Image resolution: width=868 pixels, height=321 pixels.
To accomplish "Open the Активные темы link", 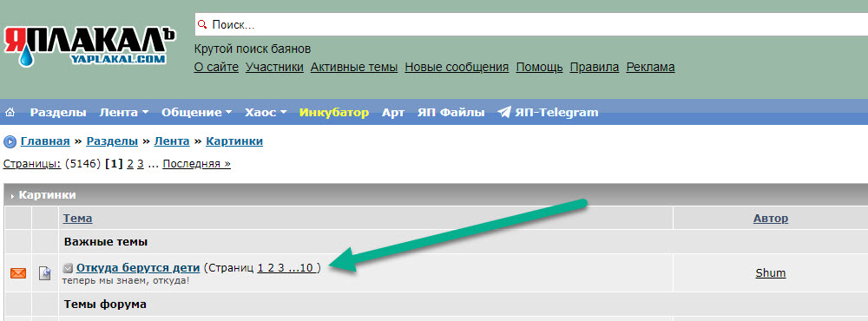I will pos(354,68).
